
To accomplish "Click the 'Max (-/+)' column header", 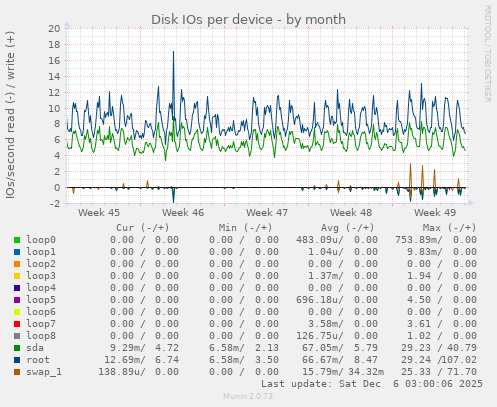I will point(449,228).
